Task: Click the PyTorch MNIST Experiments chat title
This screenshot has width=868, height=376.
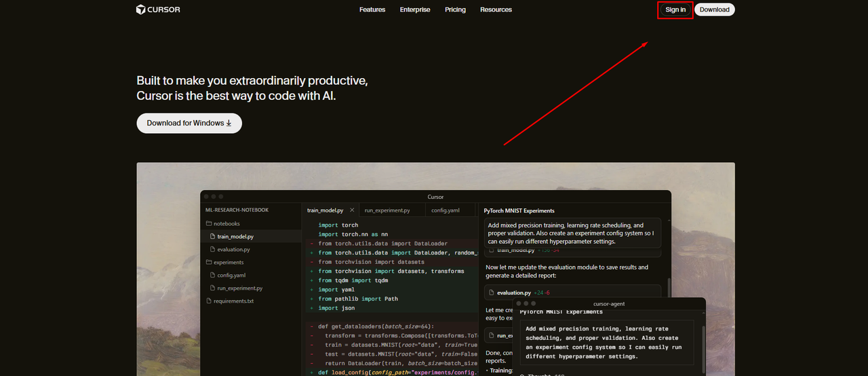Action: (x=519, y=210)
